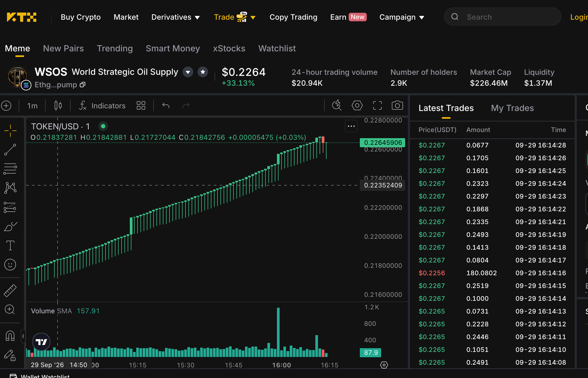Click the 0.22645906 current price label
Screen dimensions: 588x378
click(x=382, y=143)
